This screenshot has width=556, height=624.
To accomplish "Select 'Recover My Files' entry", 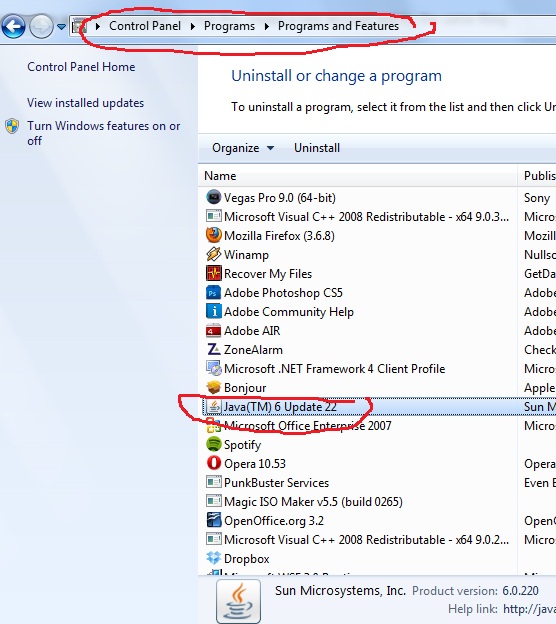I will (x=268, y=274).
